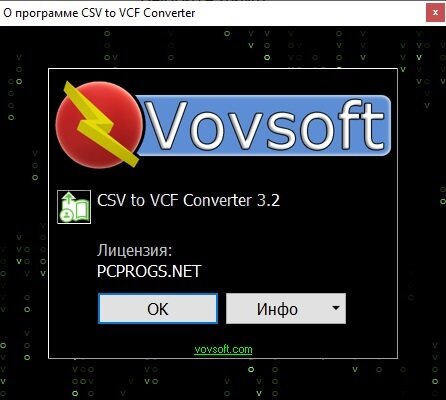Select the CSV to VCF Converter app icon
446x400 pixels.
pos(74,207)
